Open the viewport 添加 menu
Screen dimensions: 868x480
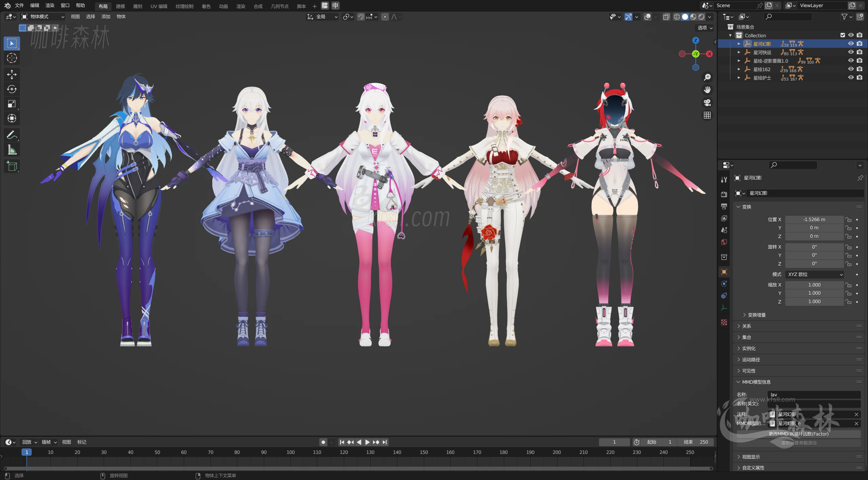click(105, 17)
